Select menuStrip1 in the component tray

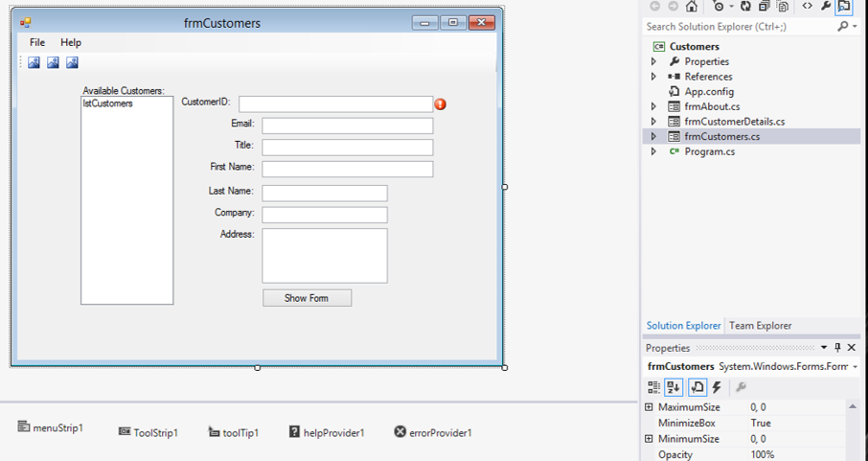tap(51, 427)
